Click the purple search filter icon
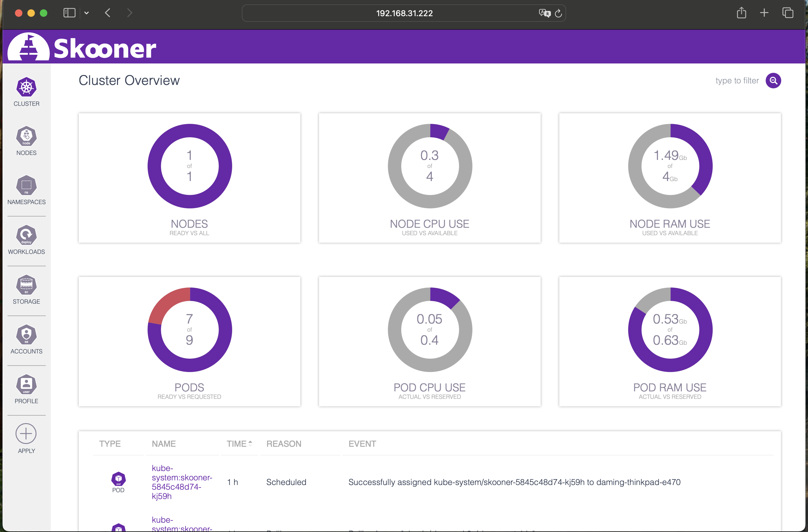 click(773, 81)
